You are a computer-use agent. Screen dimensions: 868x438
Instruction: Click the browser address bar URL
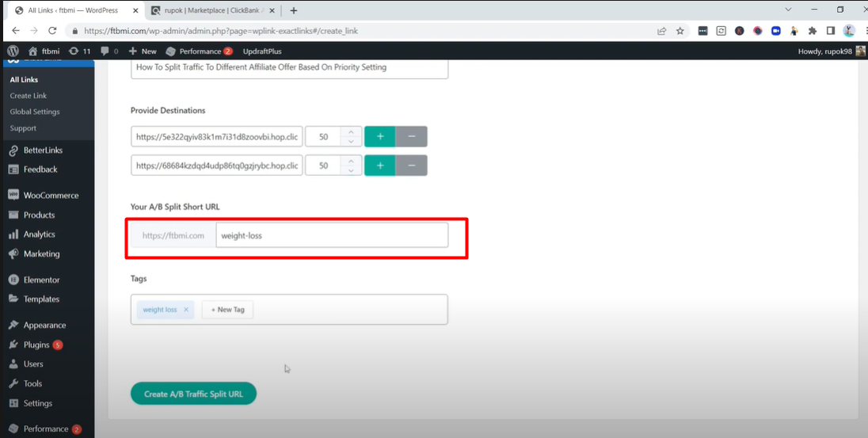[221, 31]
